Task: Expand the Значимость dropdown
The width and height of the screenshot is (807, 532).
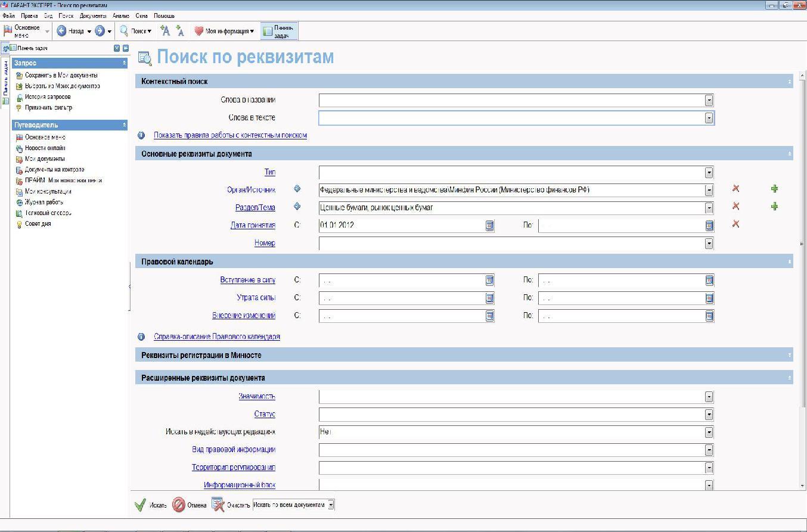Action: coord(709,397)
